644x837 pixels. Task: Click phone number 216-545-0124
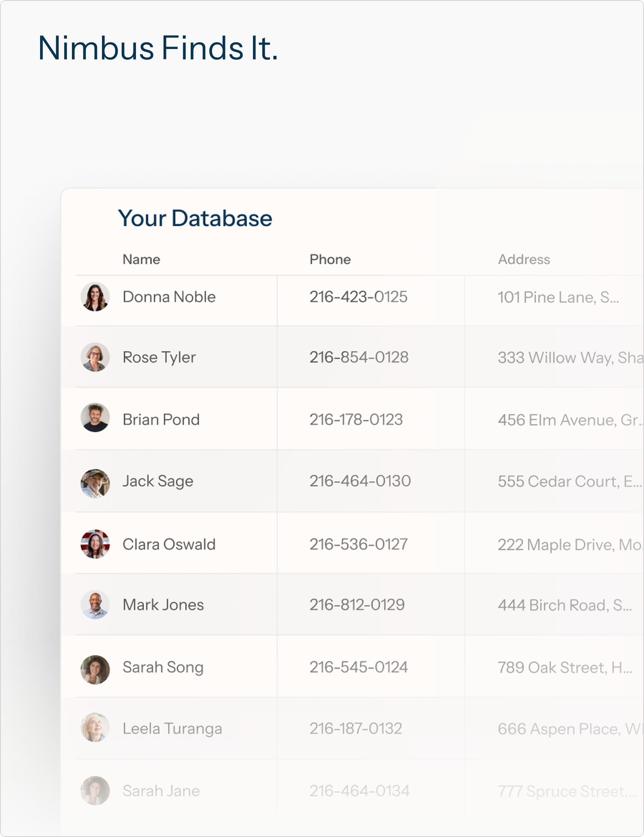point(359,667)
